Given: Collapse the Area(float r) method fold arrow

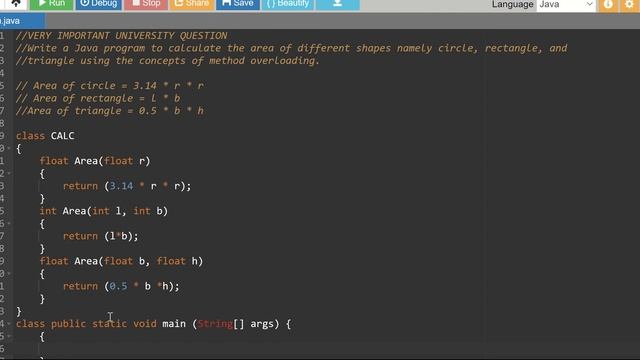Looking at the screenshot, I should pyautogui.click(x=9, y=173).
